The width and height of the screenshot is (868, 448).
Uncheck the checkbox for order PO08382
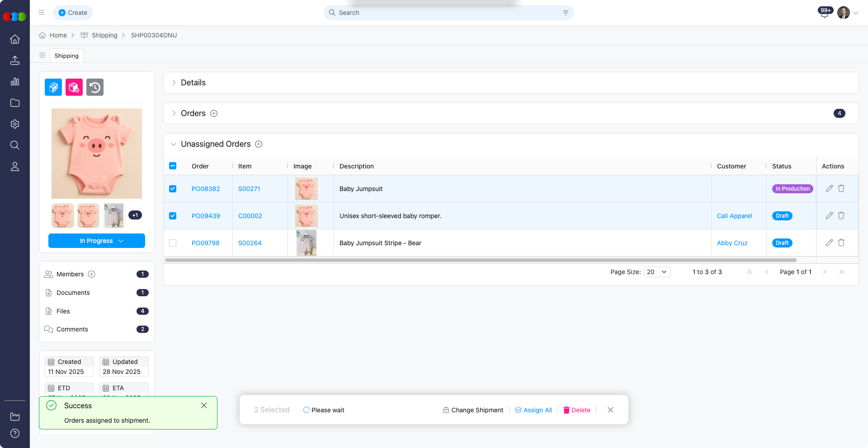click(x=173, y=189)
